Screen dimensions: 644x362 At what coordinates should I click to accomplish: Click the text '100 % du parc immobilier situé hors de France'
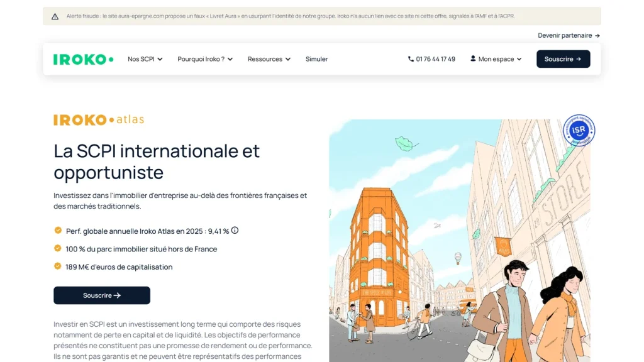tap(142, 249)
